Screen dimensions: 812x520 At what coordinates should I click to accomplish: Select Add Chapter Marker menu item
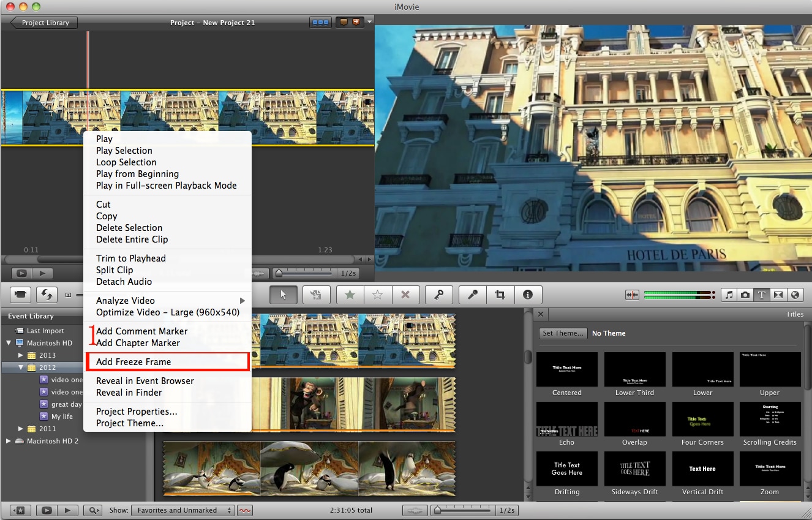point(138,343)
